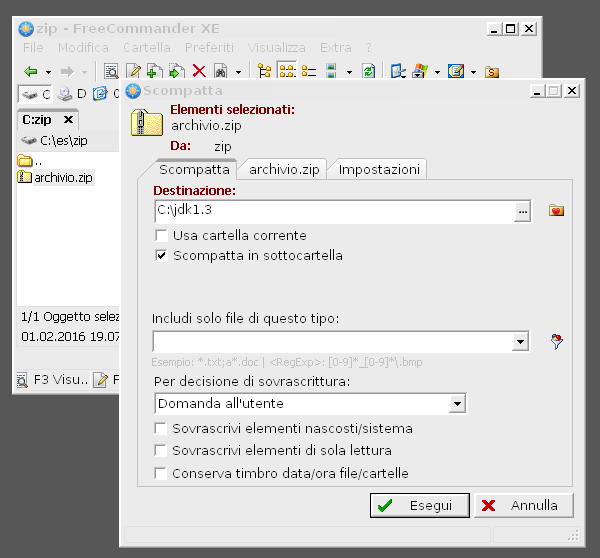The image size is (600, 558).
Task: Click the filter funnel icon beside file type
Action: (x=557, y=341)
